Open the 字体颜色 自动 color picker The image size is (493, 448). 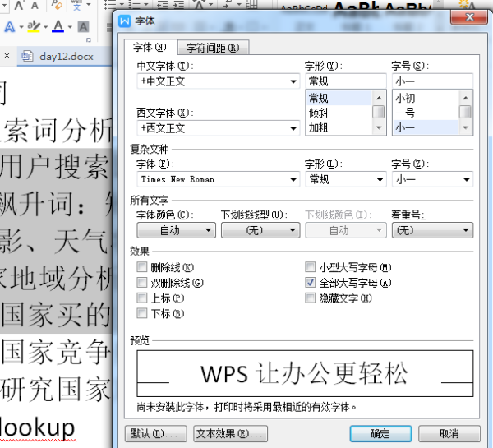click(x=176, y=230)
